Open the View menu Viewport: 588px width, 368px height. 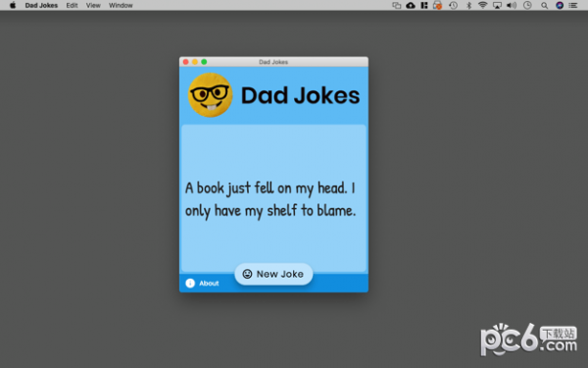tap(93, 5)
